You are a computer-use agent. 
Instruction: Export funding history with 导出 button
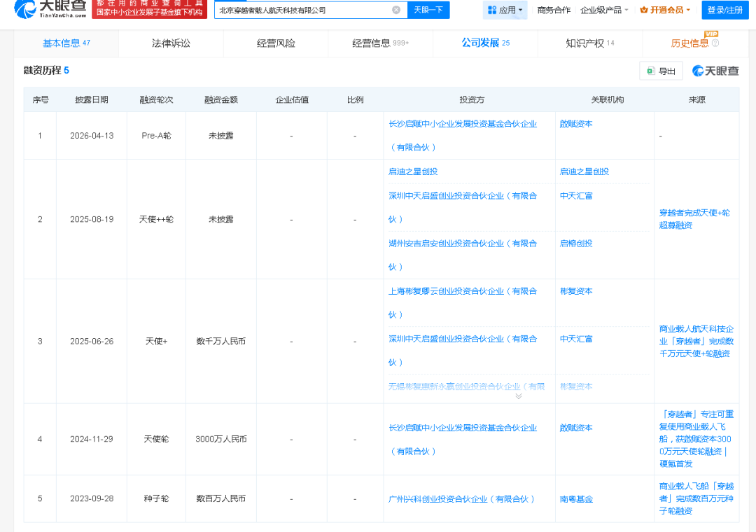pos(661,71)
